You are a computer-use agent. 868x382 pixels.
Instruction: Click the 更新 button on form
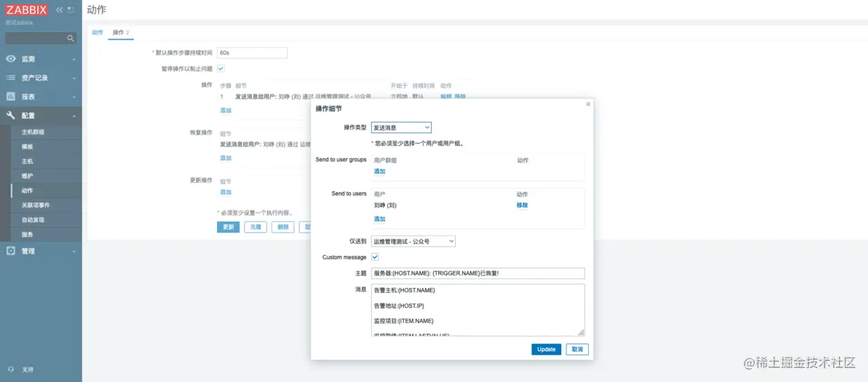point(228,227)
